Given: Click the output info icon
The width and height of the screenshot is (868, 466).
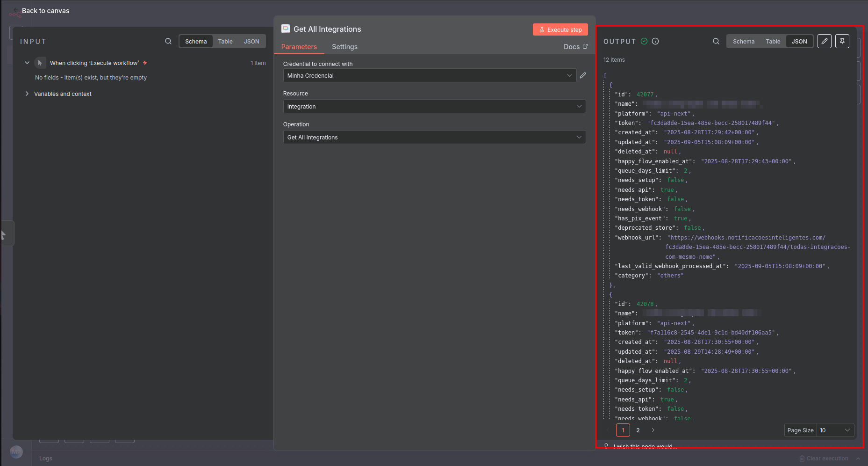Looking at the screenshot, I should point(655,41).
